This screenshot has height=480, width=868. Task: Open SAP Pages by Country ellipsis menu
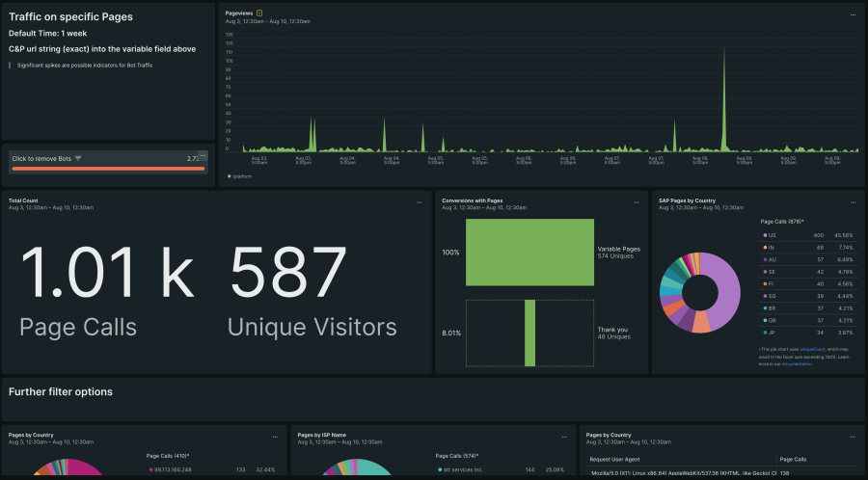point(853,202)
